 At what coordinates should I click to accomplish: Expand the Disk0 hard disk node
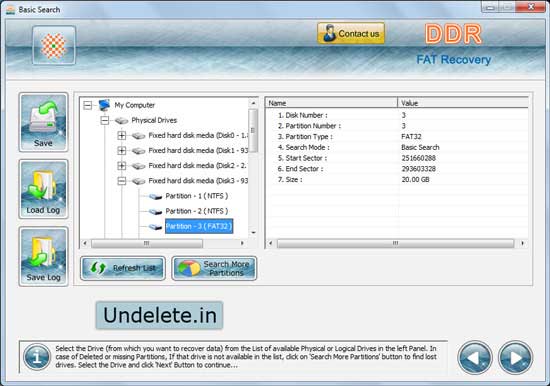[122, 135]
